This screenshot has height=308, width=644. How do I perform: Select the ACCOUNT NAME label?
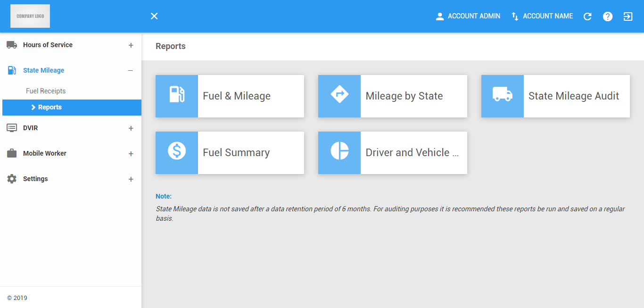click(548, 16)
